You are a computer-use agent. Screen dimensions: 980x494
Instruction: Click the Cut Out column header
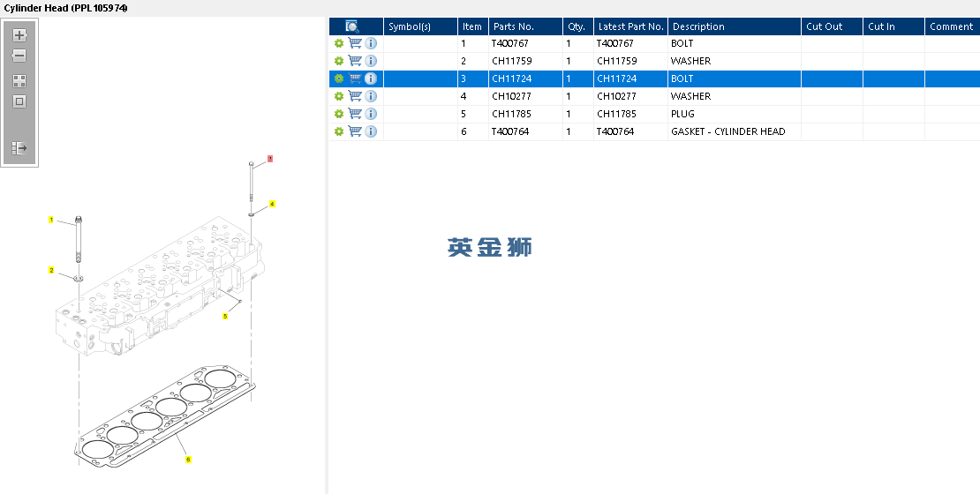click(832, 26)
